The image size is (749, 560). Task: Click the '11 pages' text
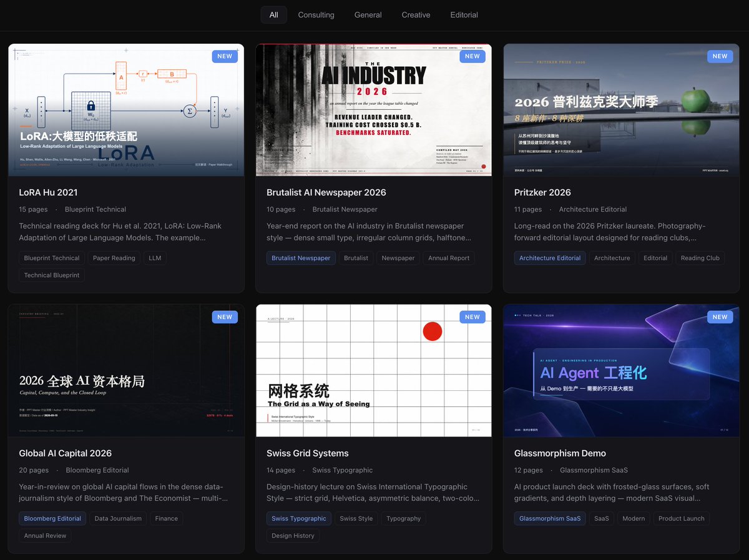(x=528, y=209)
